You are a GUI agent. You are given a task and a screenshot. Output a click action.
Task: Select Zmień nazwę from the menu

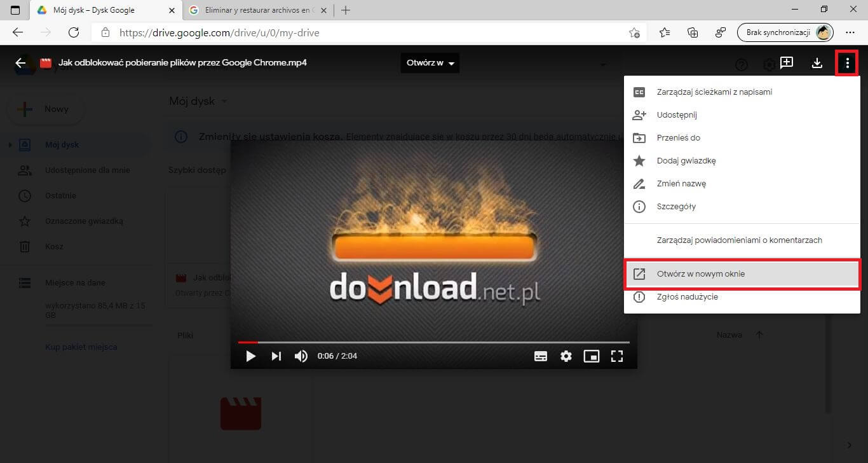click(x=742, y=184)
